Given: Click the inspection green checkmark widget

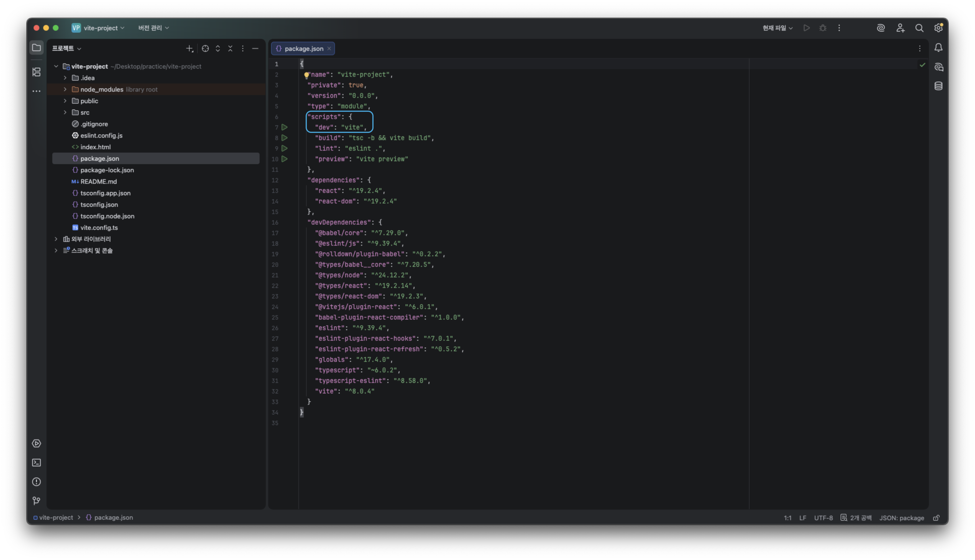Looking at the screenshot, I should [922, 65].
